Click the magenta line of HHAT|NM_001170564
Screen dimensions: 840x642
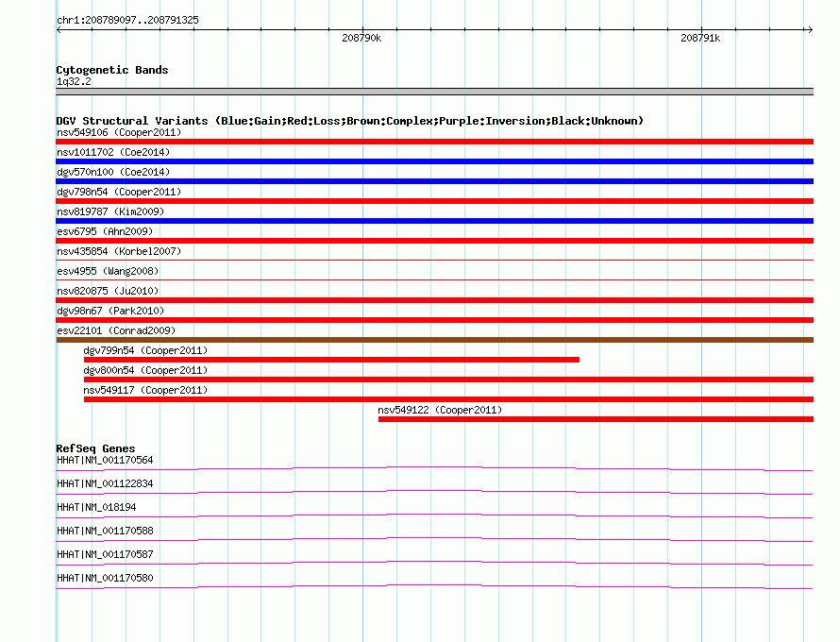pyautogui.click(x=434, y=468)
